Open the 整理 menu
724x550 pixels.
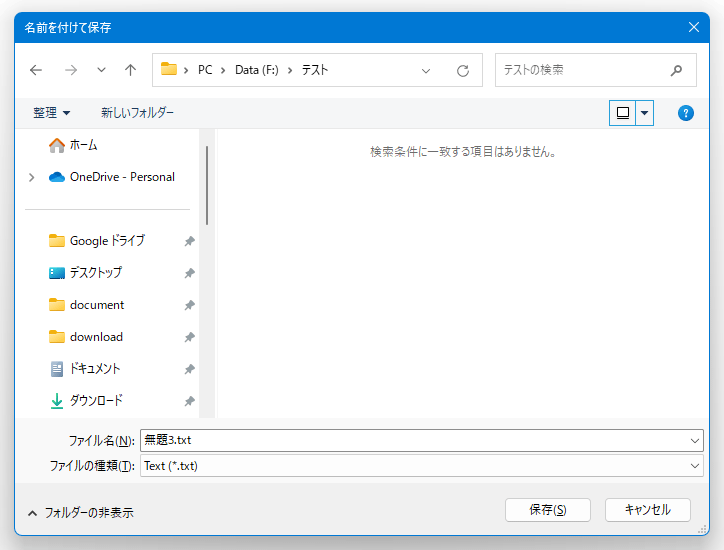pyautogui.click(x=51, y=113)
